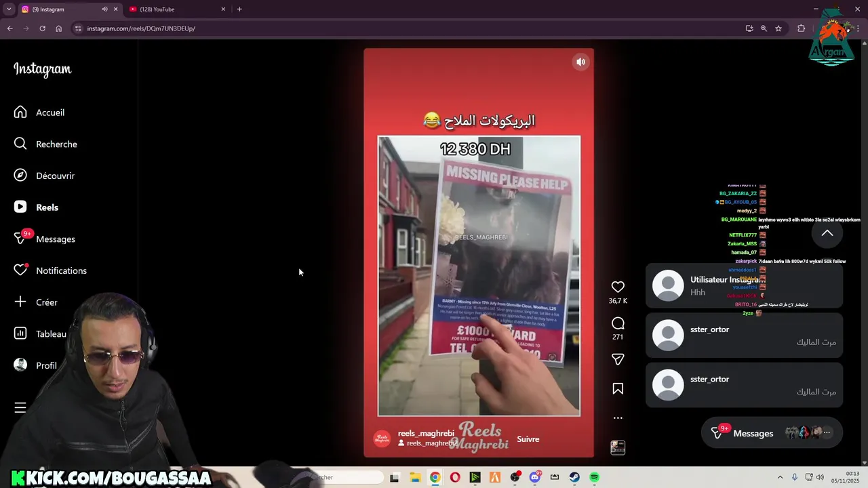Launch Steam from the taskbar
The width and height of the screenshot is (868, 488).
point(574,477)
